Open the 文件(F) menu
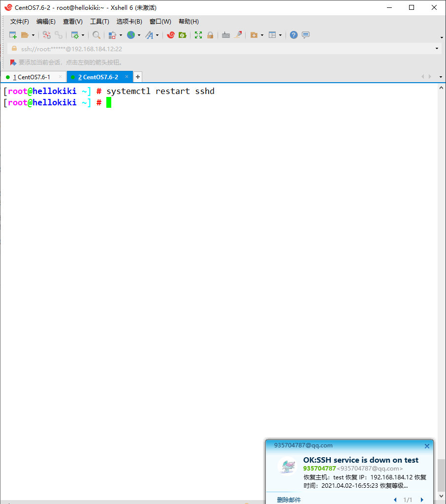The image size is (446, 504). coord(20,22)
